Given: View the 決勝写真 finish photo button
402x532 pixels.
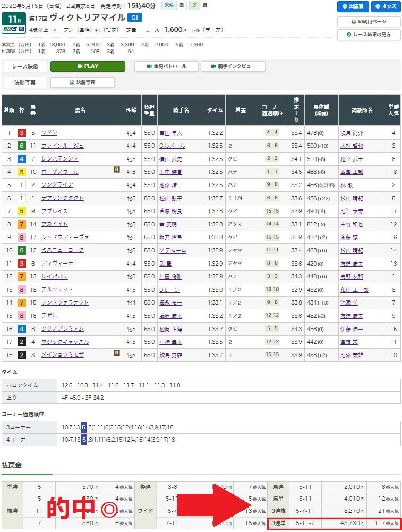Looking at the screenshot, I should [82, 82].
